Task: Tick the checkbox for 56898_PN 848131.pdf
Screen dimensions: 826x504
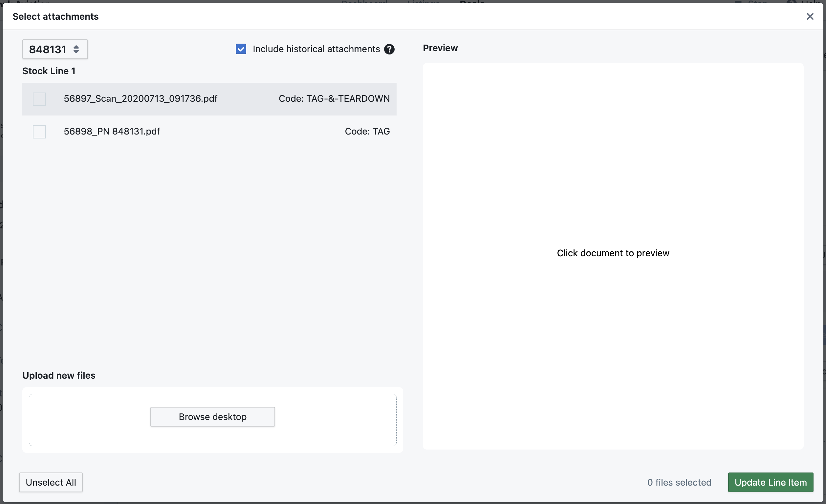Action: click(x=39, y=132)
